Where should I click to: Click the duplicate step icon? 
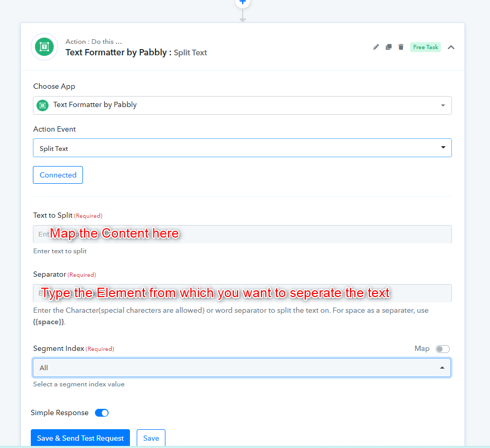click(388, 47)
